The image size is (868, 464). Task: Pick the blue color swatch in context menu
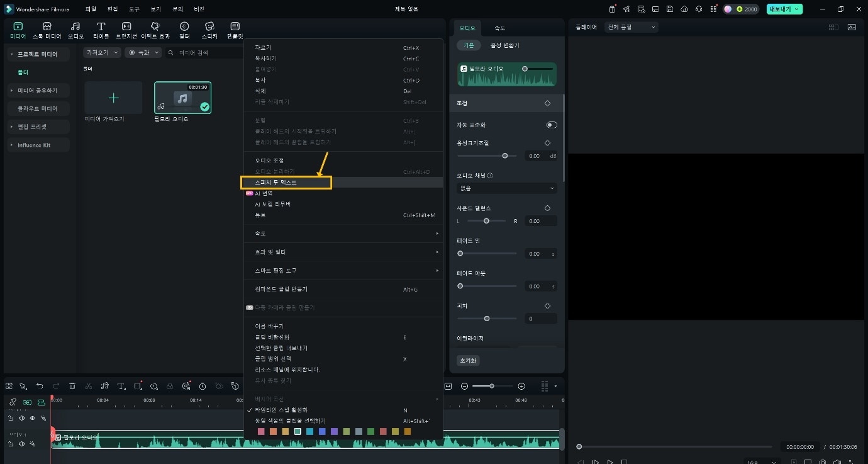[322, 431]
